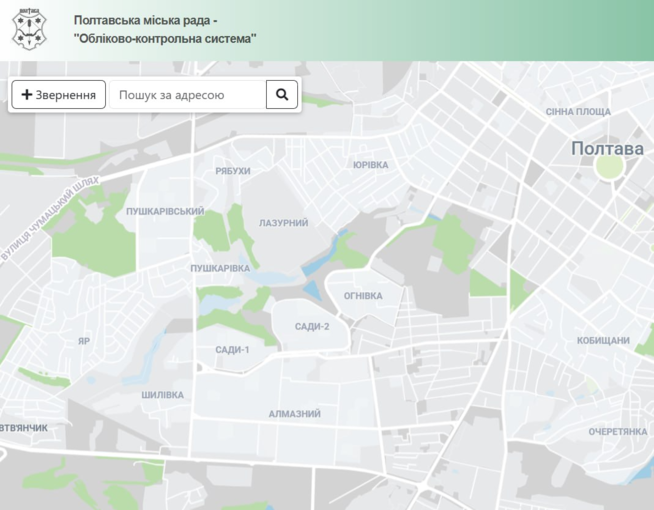The height and width of the screenshot is (510, 654).
Task: Click the РЯБУХИ district label
Action: pyautogui.click(x=233, y=171)
